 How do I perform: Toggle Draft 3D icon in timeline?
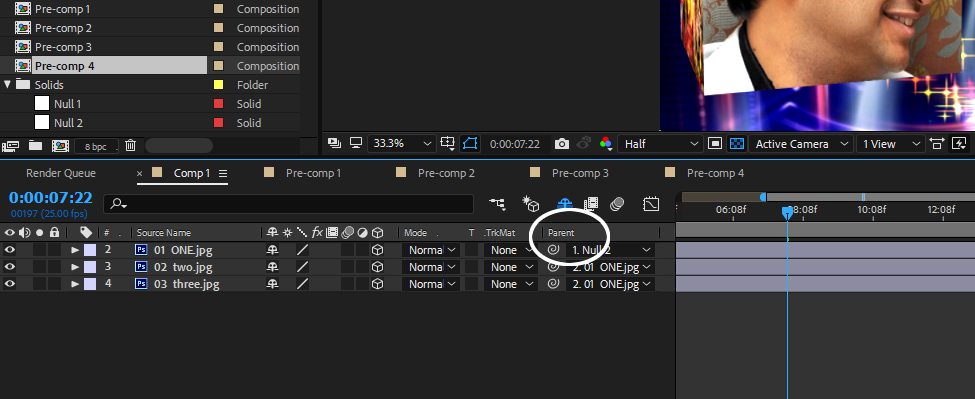(x=530, y=203)
